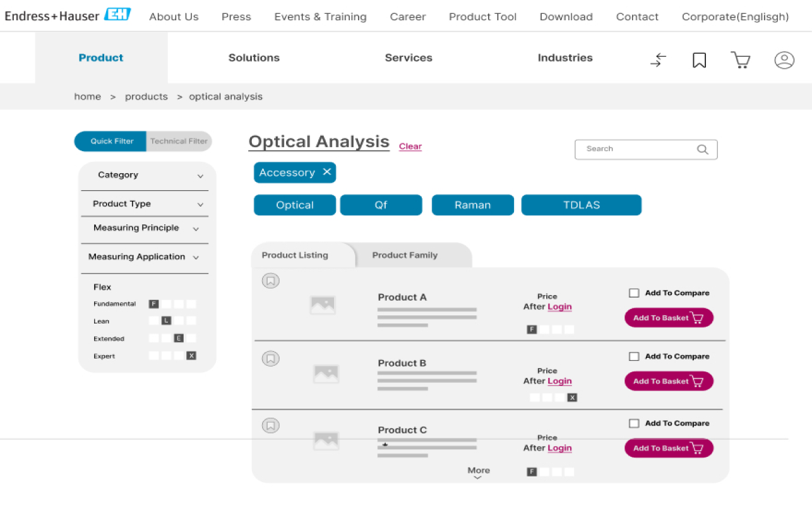Switch to the Technical Filter tab
812x508 pixels.
[x=179, y=142]
